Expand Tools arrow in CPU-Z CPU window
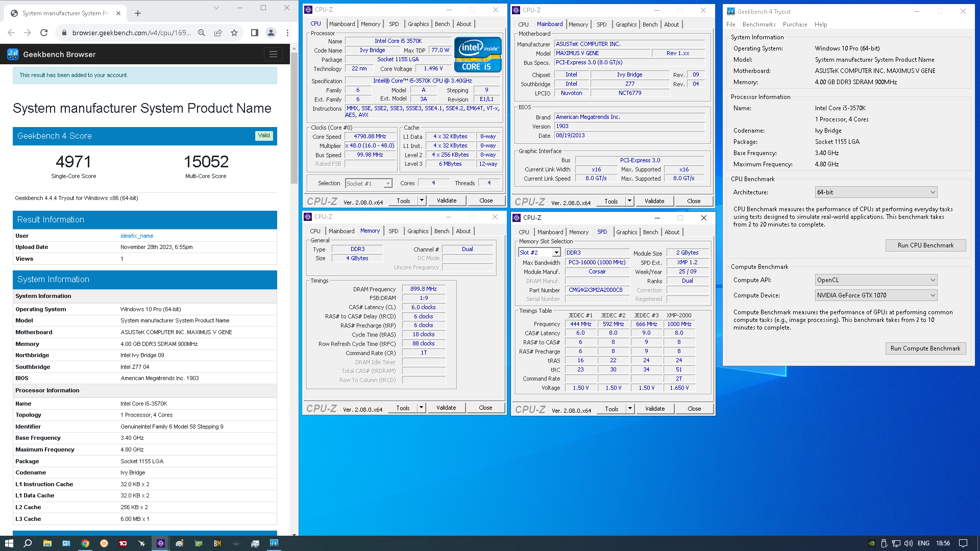980x551 pixels. pyautogui.click(x=422, y=201)
